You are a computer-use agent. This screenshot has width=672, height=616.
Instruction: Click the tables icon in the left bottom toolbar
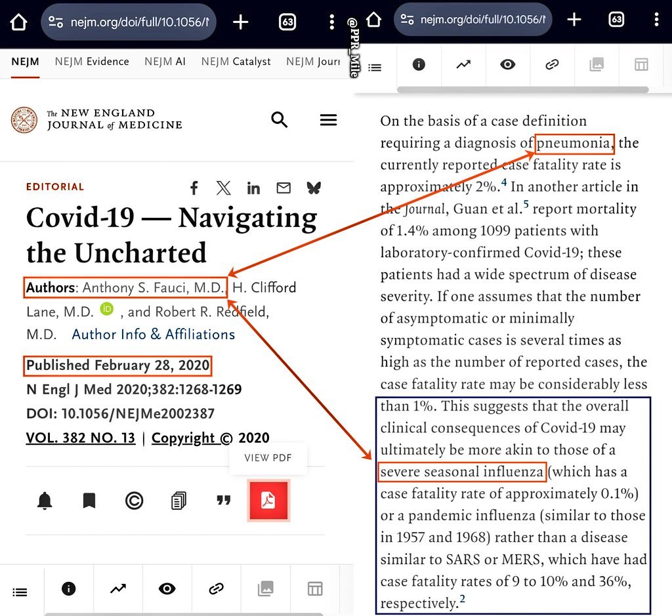[x=315, y=588]
